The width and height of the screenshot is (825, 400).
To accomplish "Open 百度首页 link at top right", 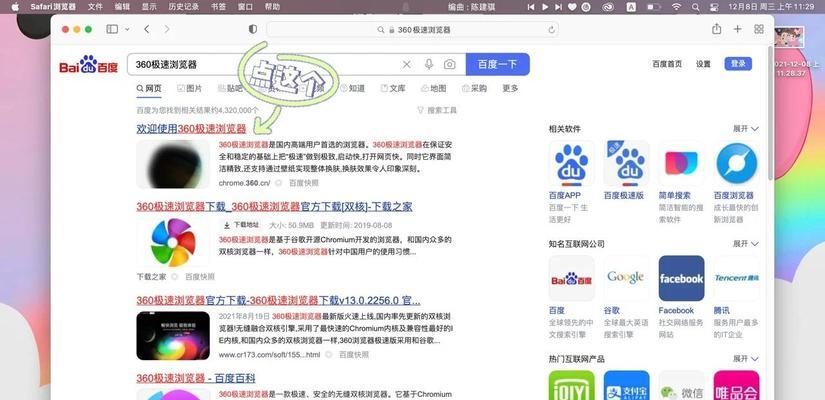I will click(667, 64).
